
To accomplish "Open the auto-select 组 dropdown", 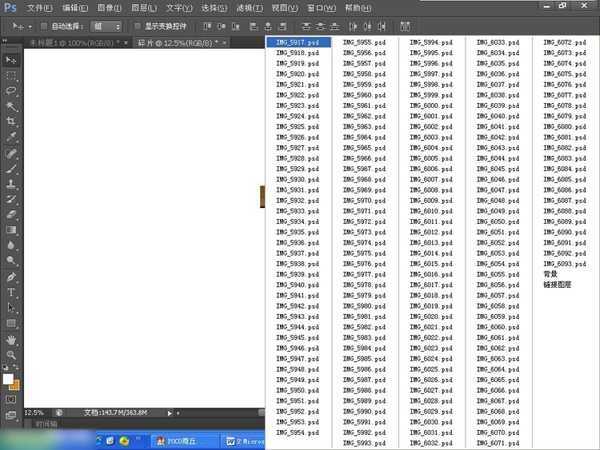I will [x=105, y=26].
